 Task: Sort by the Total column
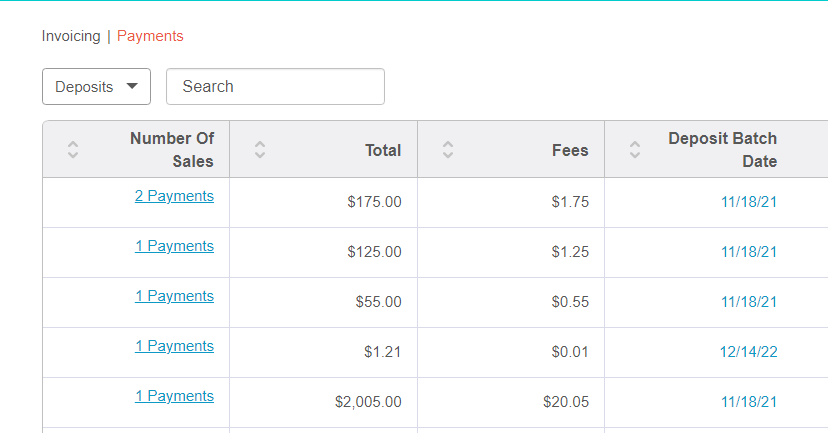coord(260,150)
